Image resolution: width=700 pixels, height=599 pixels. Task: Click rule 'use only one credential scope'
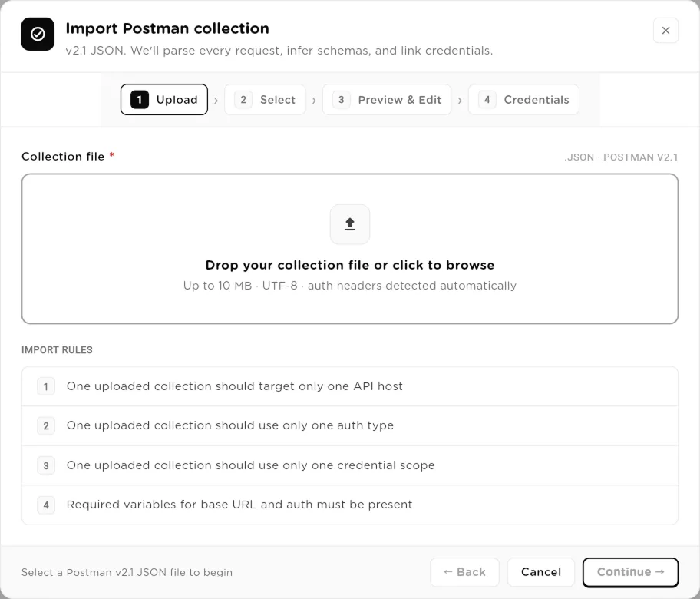350,465
